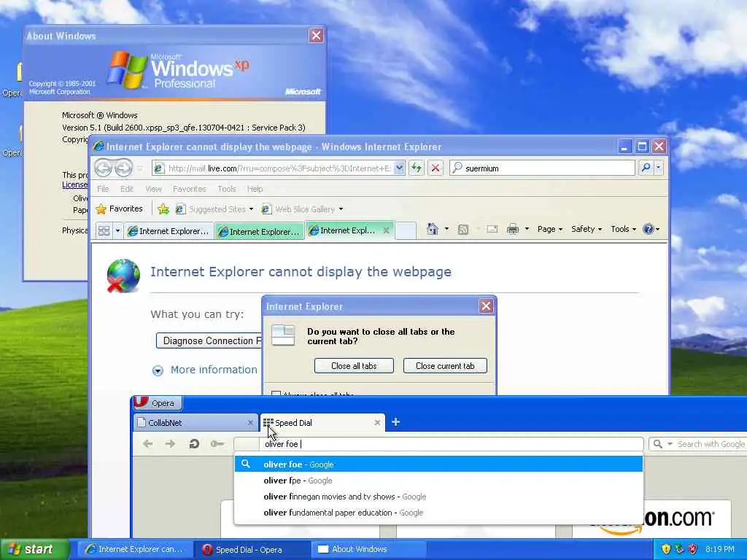Click the Opera Back arrow

tap(147, 444)
